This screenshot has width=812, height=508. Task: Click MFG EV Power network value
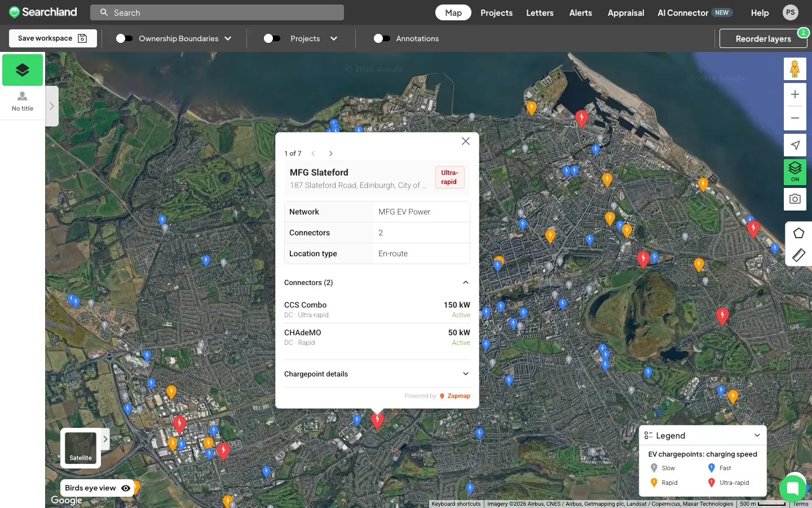click(x=404, y=212)
